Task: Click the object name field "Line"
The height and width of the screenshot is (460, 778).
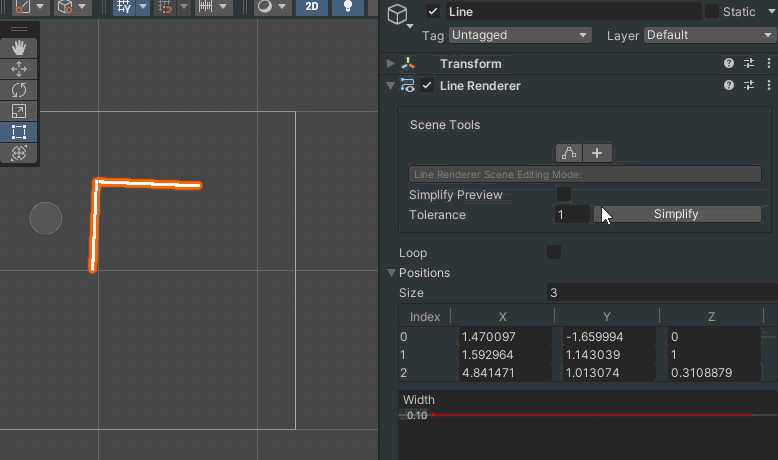Action: [573, 11]
